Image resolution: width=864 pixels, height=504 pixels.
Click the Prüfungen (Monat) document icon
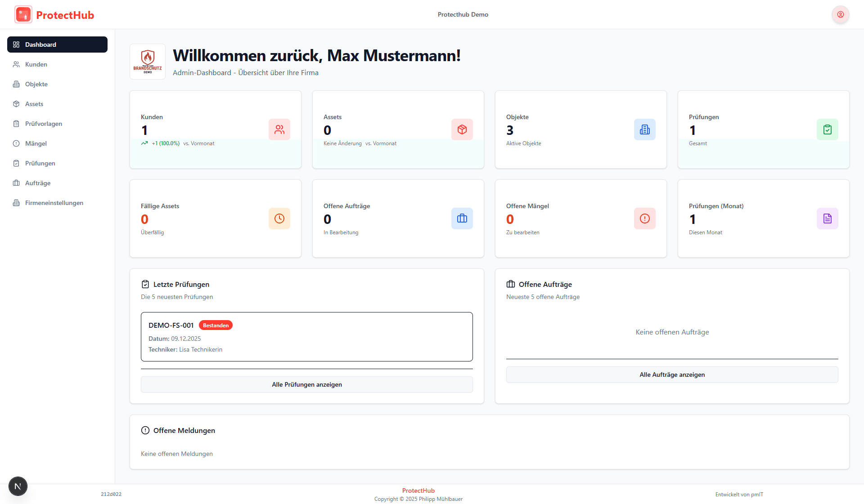pyautogui.click(x=828, y=219)
